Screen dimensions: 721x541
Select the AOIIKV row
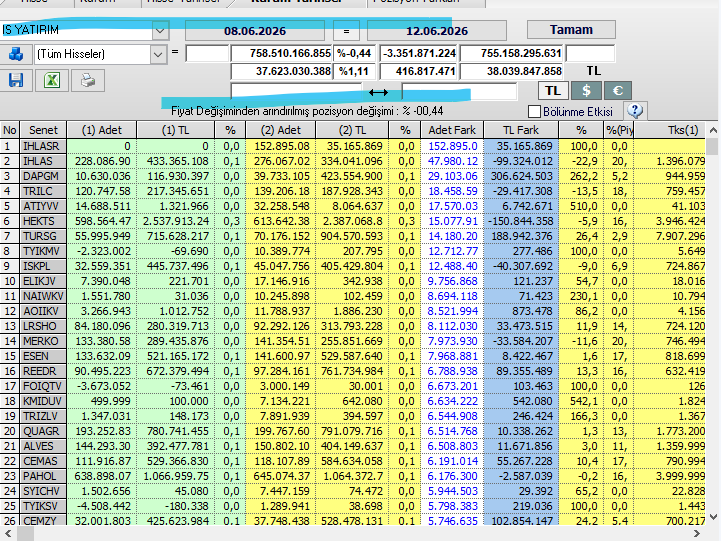(x=353, y=311)
